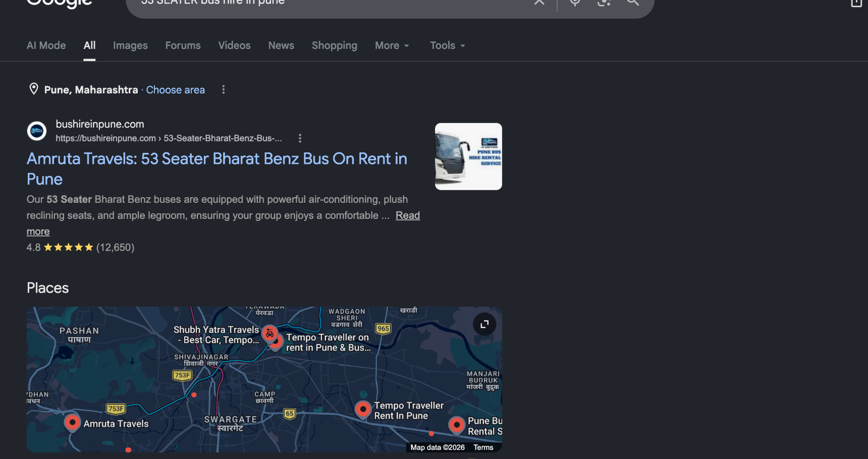Image resolution: width=868 pixels, height=459 pixels.
Task: Start voice search with microphone icon
Action: (575, 2)
